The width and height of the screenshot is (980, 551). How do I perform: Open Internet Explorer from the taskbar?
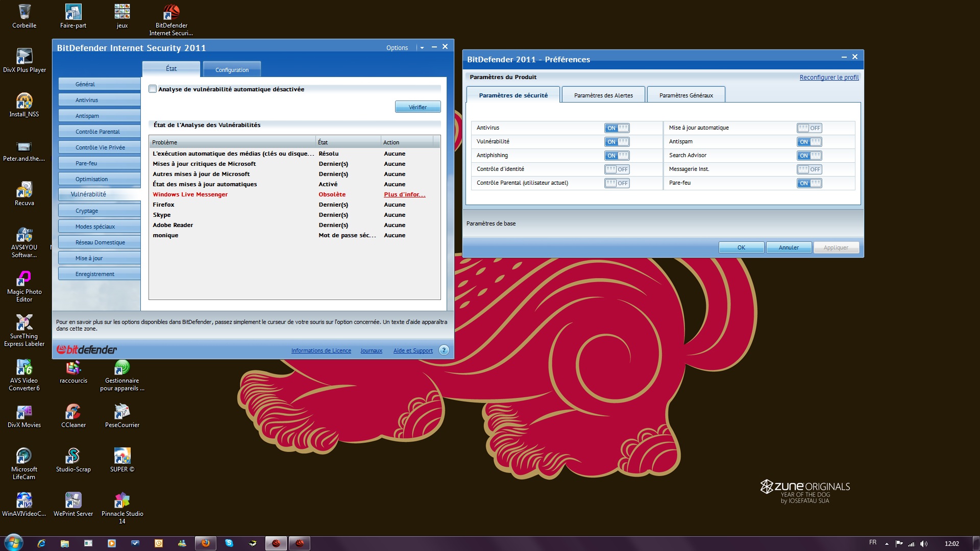(x=41, y=543)
